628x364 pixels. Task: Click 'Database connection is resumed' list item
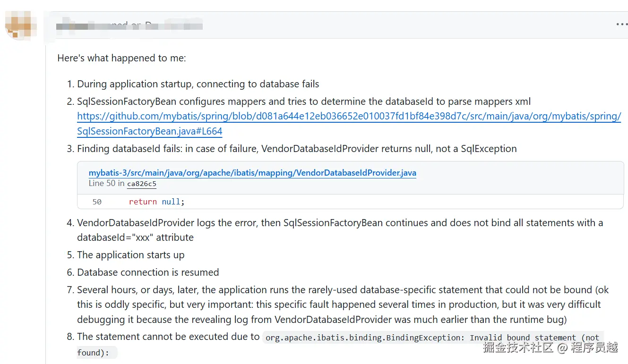tap(148, 272)
